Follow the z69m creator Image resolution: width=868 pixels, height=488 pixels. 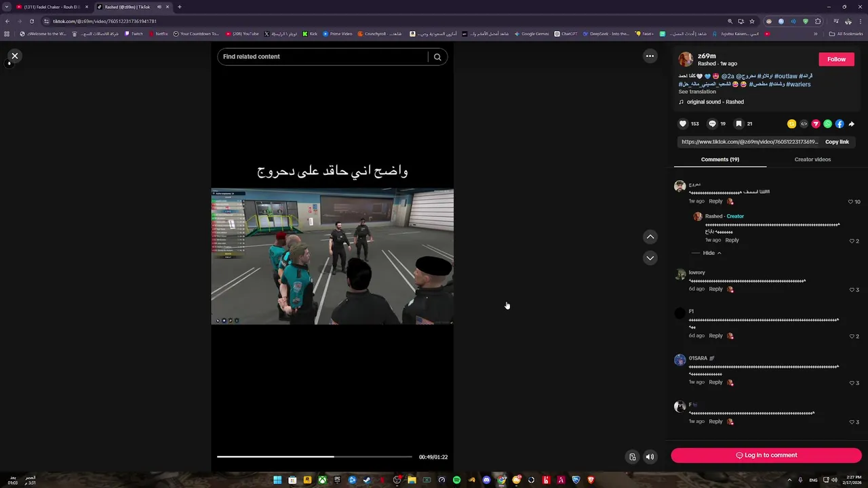(x=836, y=59)
